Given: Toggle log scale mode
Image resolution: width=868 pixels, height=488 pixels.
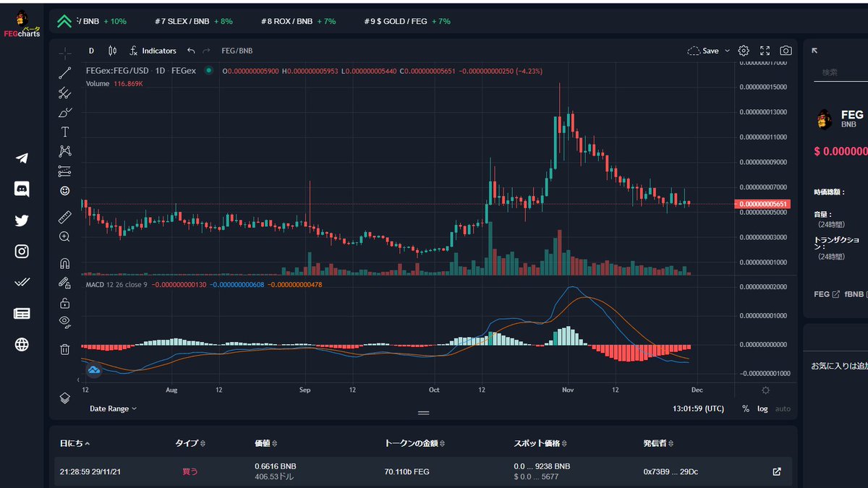Looking at the screenshot, I should tap(763, 408).
